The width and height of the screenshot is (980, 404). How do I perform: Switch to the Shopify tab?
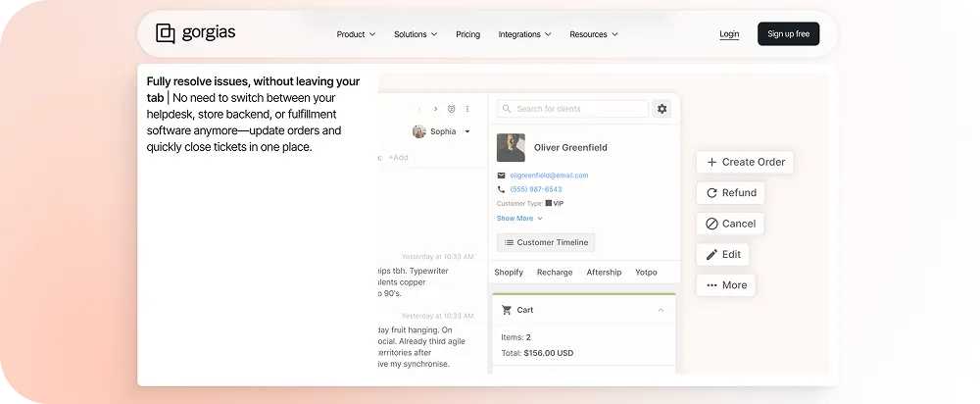[509, 272]
